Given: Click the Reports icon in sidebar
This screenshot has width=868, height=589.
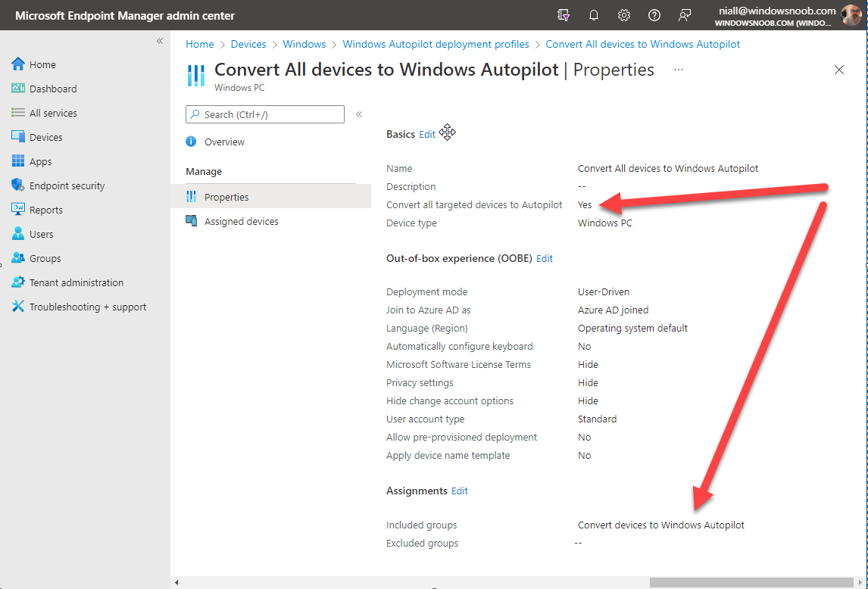Looking at the screenshot, I should tap(18, 210).
